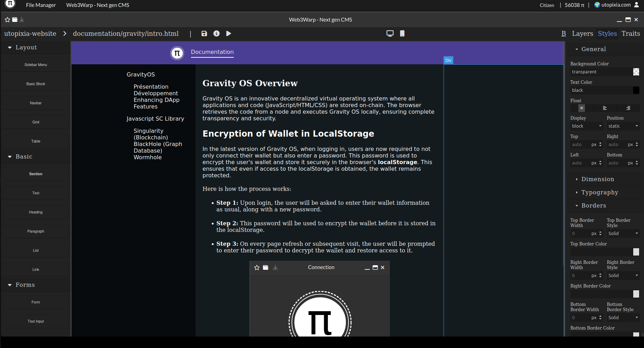Viewport: 644px width, 348px height.
Task: Switch to desktop device preview
Action: pyautogui.click(x=390, y=33)
